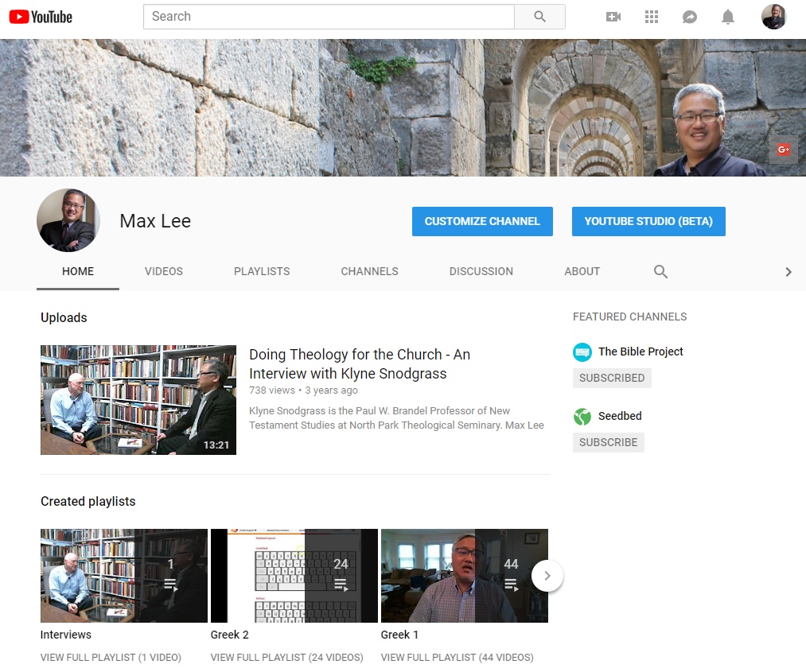Click the Greek 1 playlist title
Screen dimensions: 806x672
click(399, 635)
